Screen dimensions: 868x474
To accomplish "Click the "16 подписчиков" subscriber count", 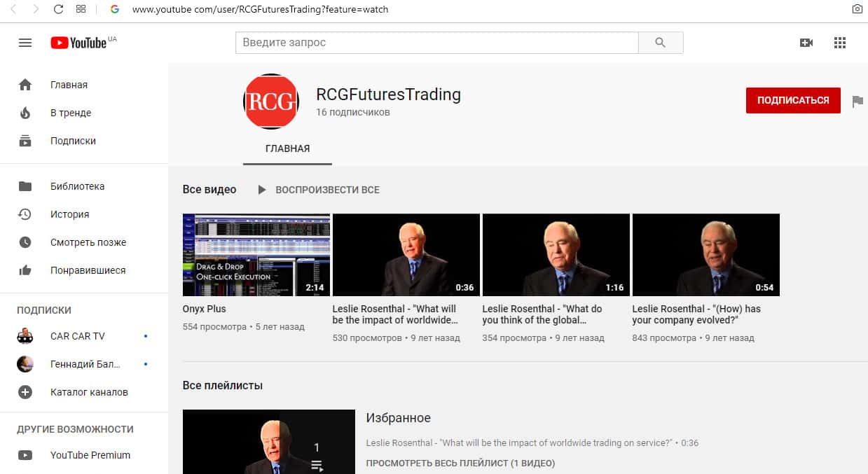I will point(353,112).
